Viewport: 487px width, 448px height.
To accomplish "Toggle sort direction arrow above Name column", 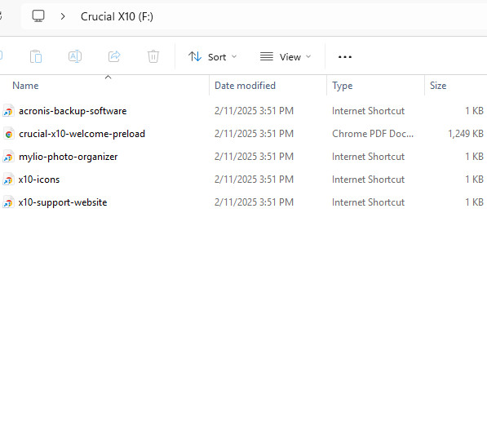I will (x=108, y=77).
